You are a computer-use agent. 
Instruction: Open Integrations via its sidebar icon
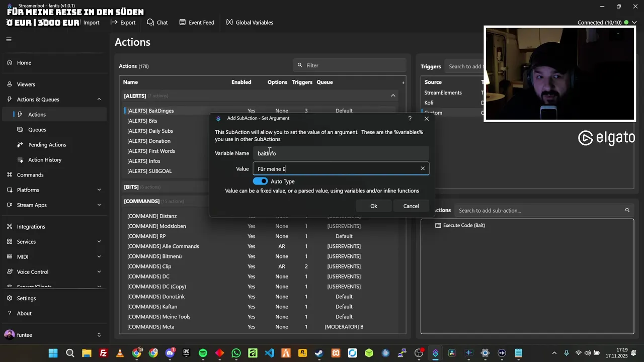(10, 227)
